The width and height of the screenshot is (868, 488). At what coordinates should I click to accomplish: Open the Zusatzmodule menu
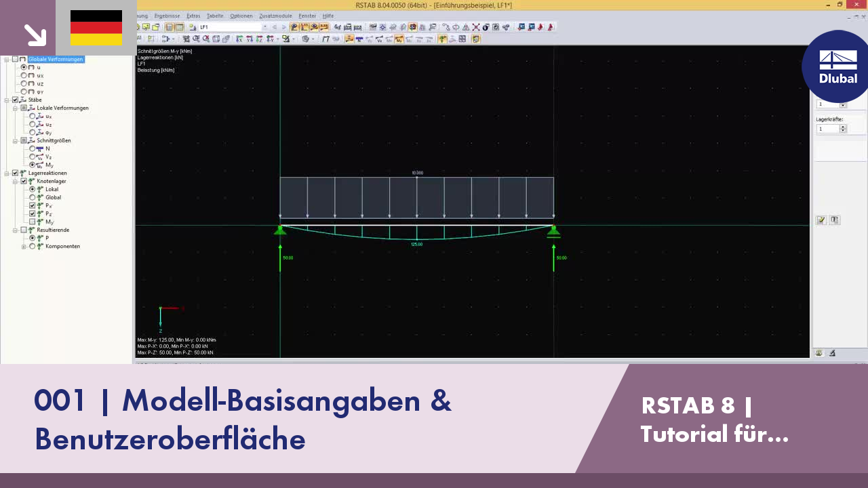tap(275, 16)
